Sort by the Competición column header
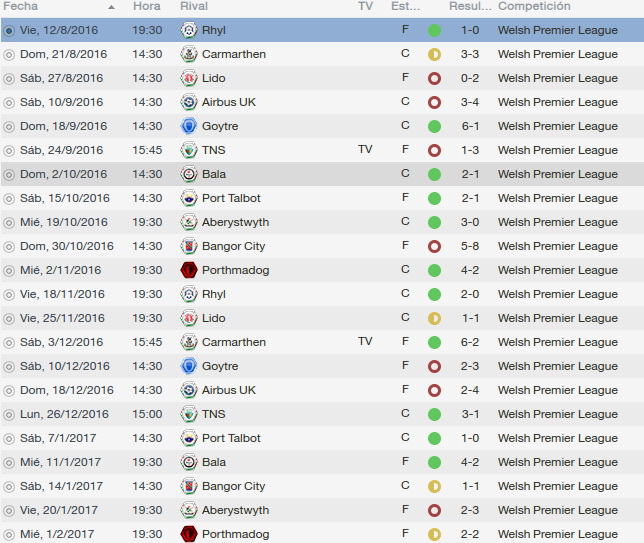Viewport: 644px width, 543px height. (534, 6)
